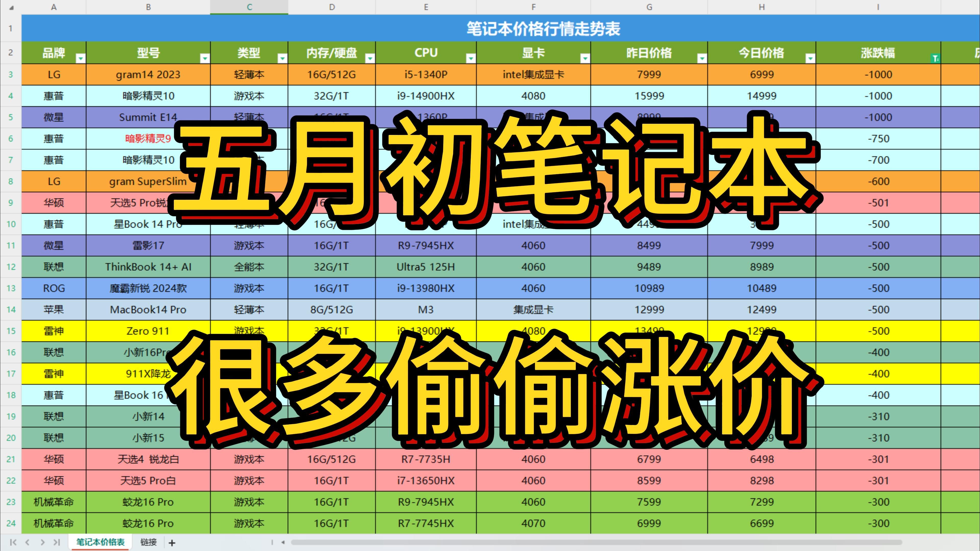Viewport: 980px width, 551px height.
Task: Click cell 8G/512G
Action: tap(332, 309)
